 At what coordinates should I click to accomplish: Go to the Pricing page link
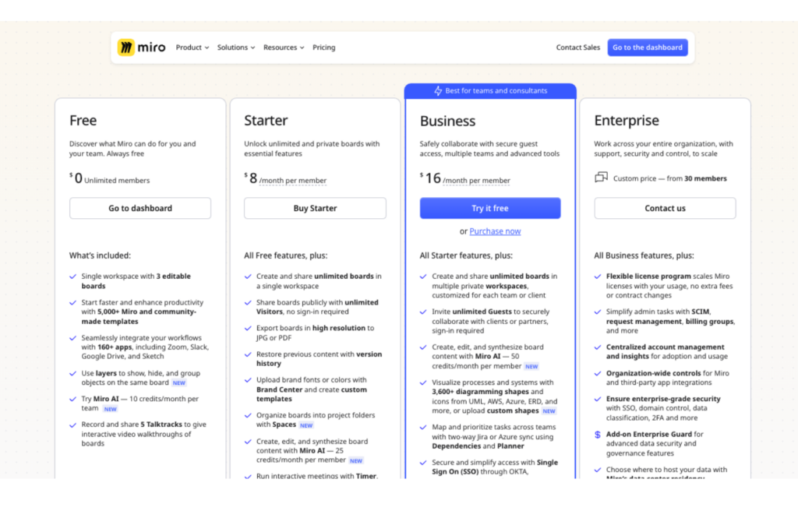pyautogui.click(x=323, y=48)
